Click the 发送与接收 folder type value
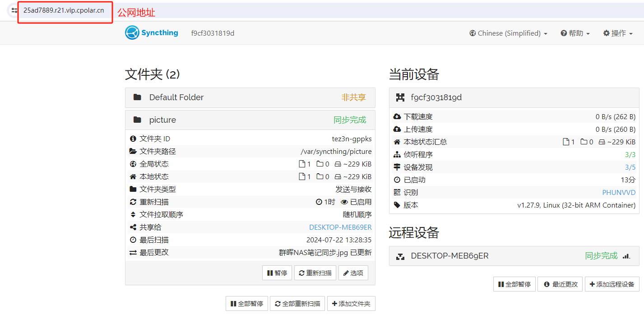The width and height of the screenshot is (644, 324). (353, 189)
